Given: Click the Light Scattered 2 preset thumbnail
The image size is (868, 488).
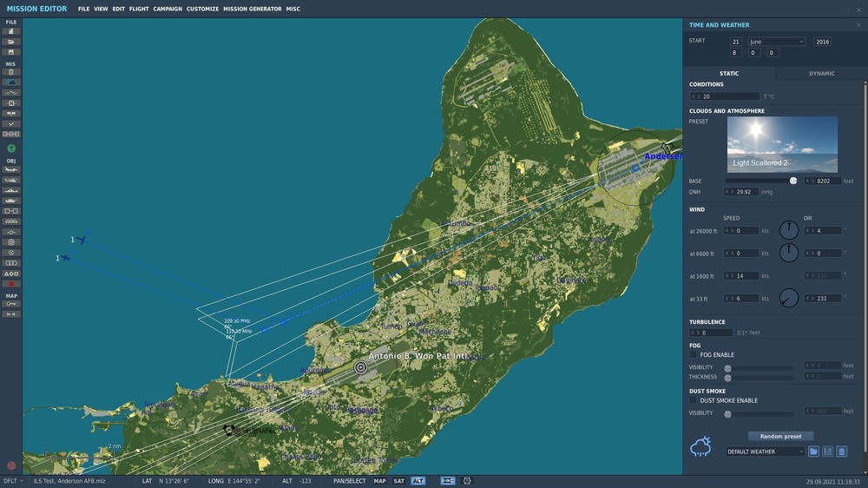Looking at the screenshot, I should click(782, 144).
